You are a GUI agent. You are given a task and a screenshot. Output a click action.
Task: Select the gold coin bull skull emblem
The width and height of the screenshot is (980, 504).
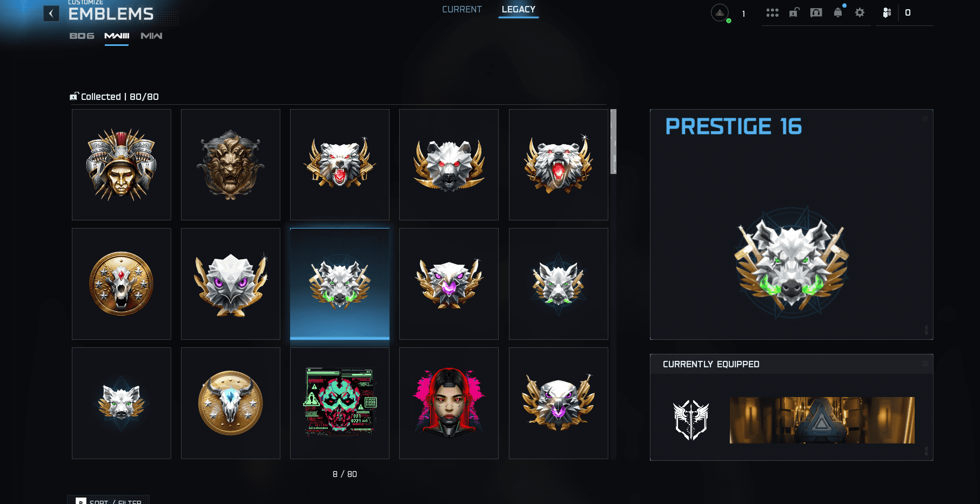231,403
